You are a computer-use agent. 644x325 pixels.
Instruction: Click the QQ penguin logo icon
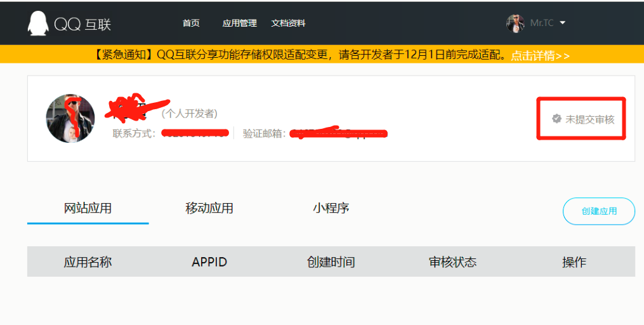(38, 23)
